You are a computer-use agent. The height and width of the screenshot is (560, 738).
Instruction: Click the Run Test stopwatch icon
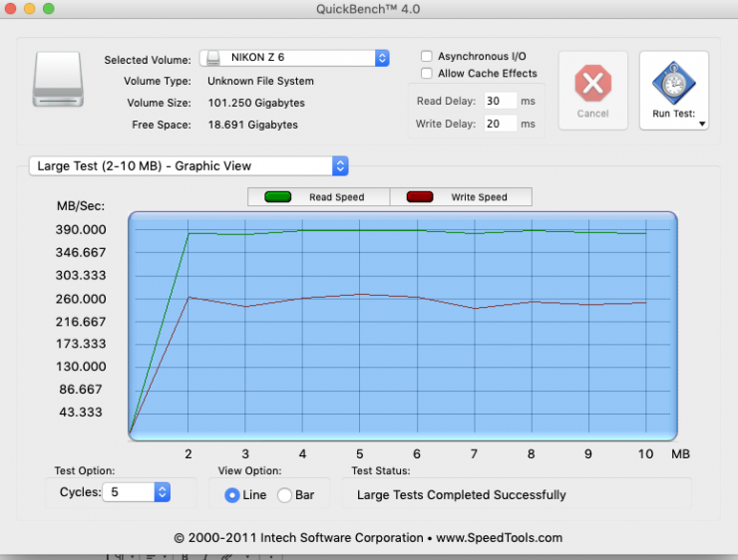click(x=673, y=85)
